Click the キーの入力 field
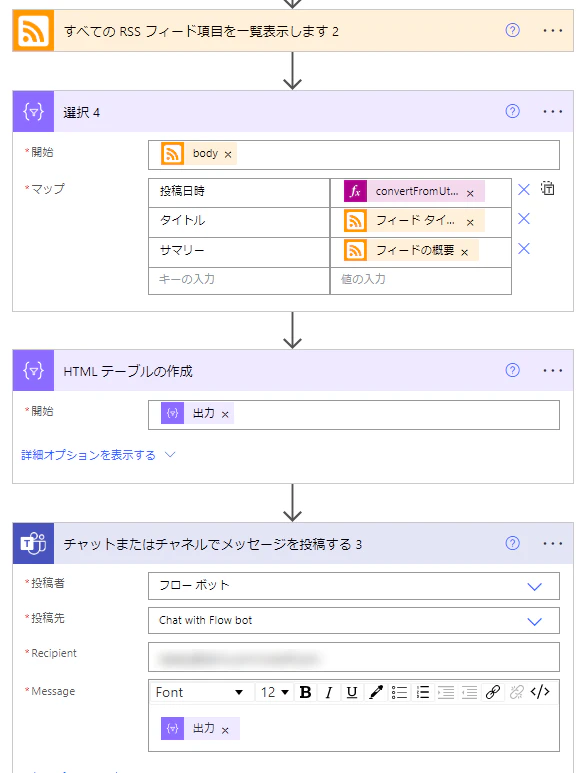The height and width of the screenshot is (773, 578). pyautogui.click(x=239, y=280)
